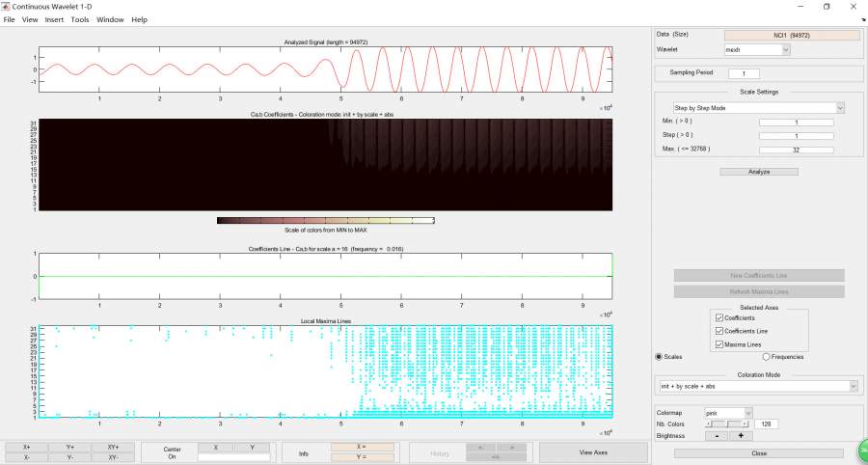This screenshot has height=465, width=868.
Task: Increase brightness with the plus button
Action: [x=740, y=435]
